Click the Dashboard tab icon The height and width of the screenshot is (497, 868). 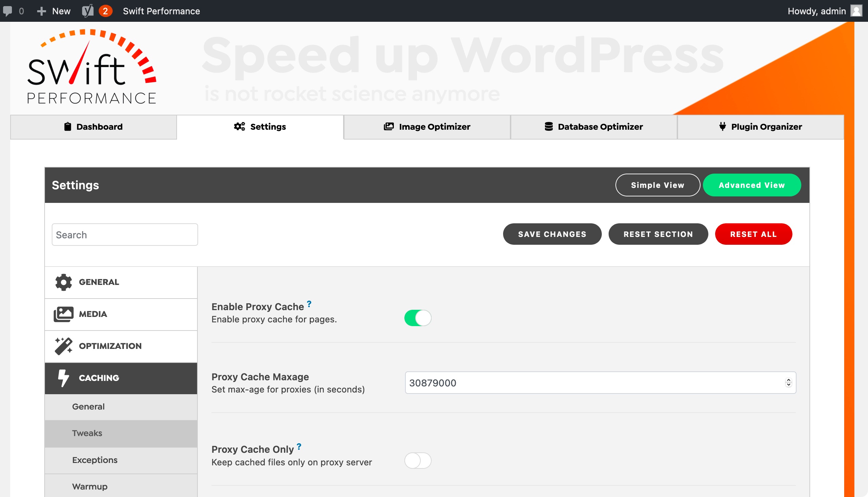(67, 126)
